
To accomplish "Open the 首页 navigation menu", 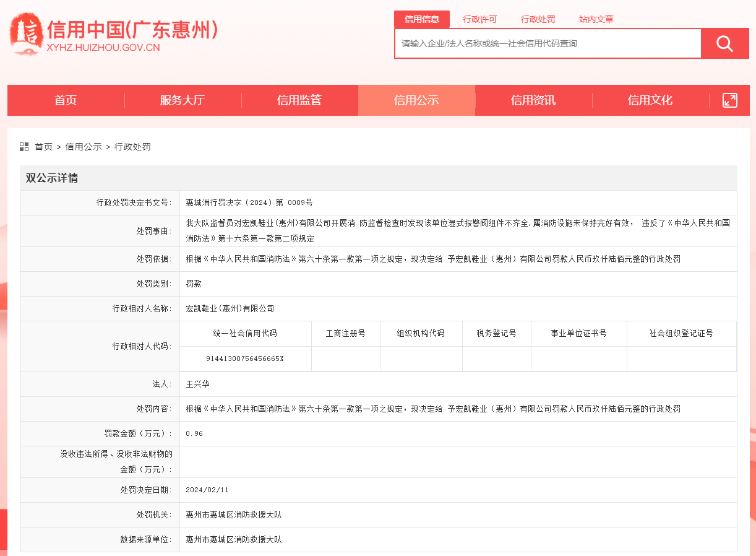I will pos(66,100).
